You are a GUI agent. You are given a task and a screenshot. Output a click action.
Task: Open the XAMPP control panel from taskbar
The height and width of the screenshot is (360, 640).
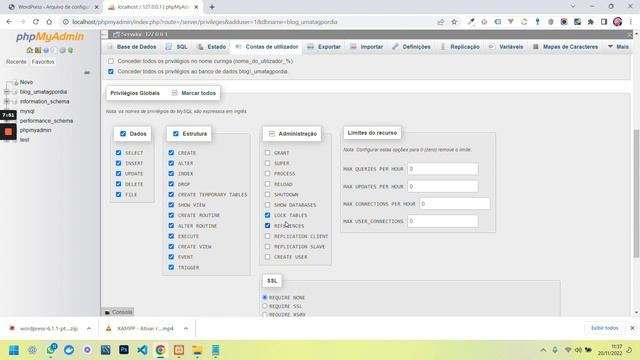coord(179,350)
